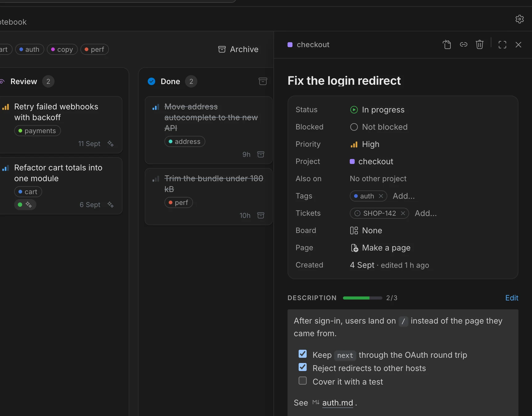The height and width of the screenshot is (416, 532).
Task: Click the Fix the login redirect title
Action: pos(344,81)
